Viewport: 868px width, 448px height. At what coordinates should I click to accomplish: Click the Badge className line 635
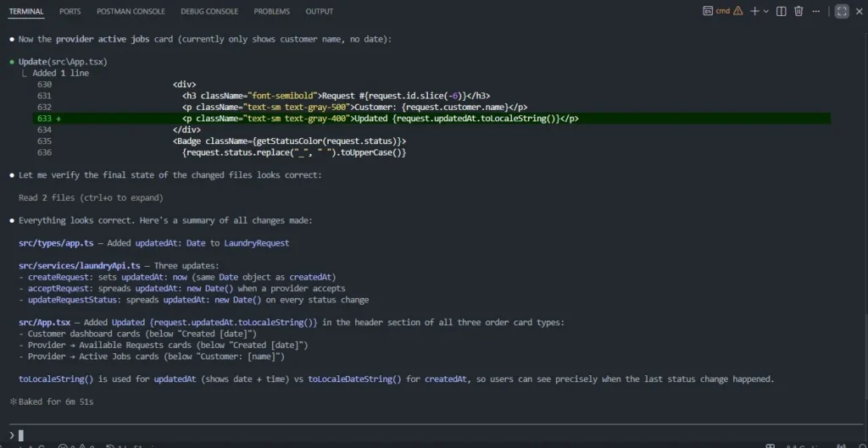pyautogui.click(x=290, y=141)
